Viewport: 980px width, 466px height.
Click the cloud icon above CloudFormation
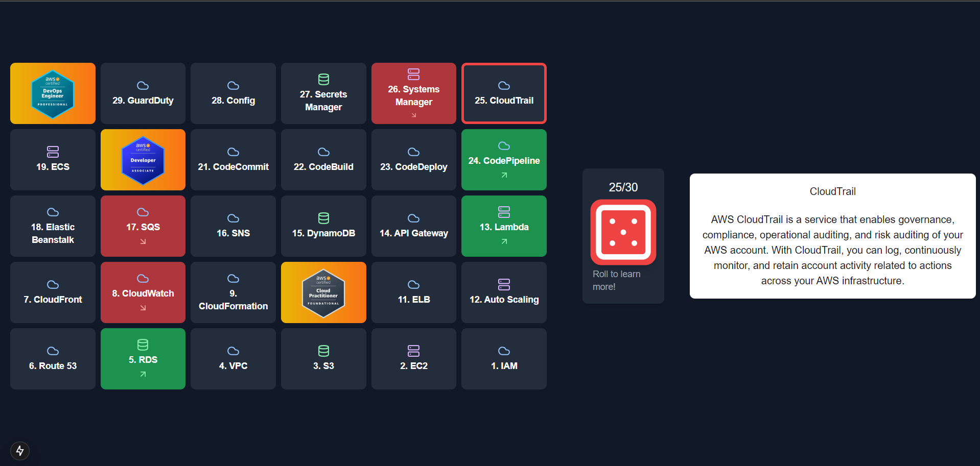coord(234,278)
